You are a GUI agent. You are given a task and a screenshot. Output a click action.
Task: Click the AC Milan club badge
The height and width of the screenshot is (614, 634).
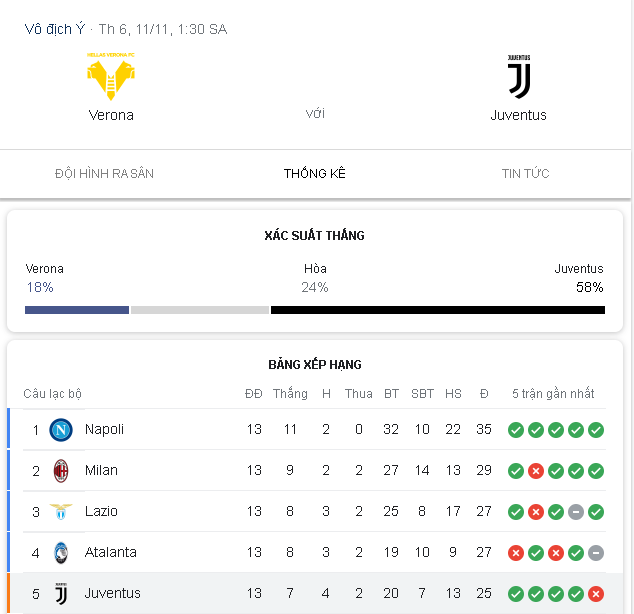[x=61, y=471]
